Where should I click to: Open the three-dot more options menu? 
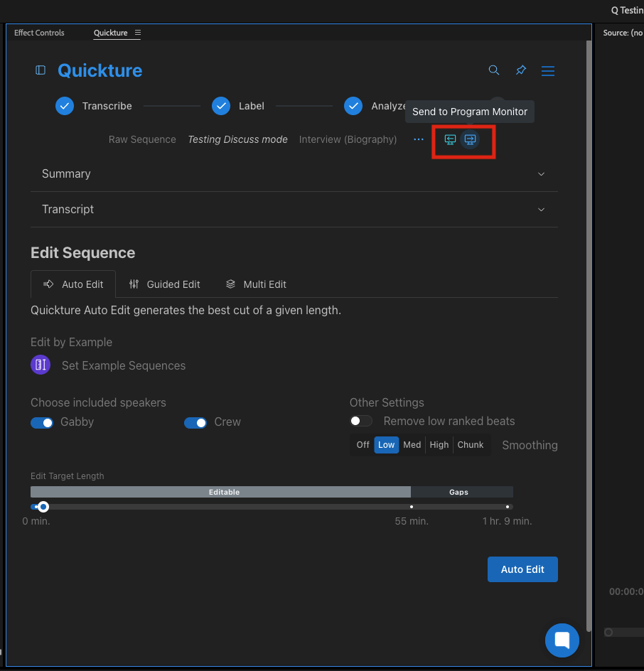[419, 139]
